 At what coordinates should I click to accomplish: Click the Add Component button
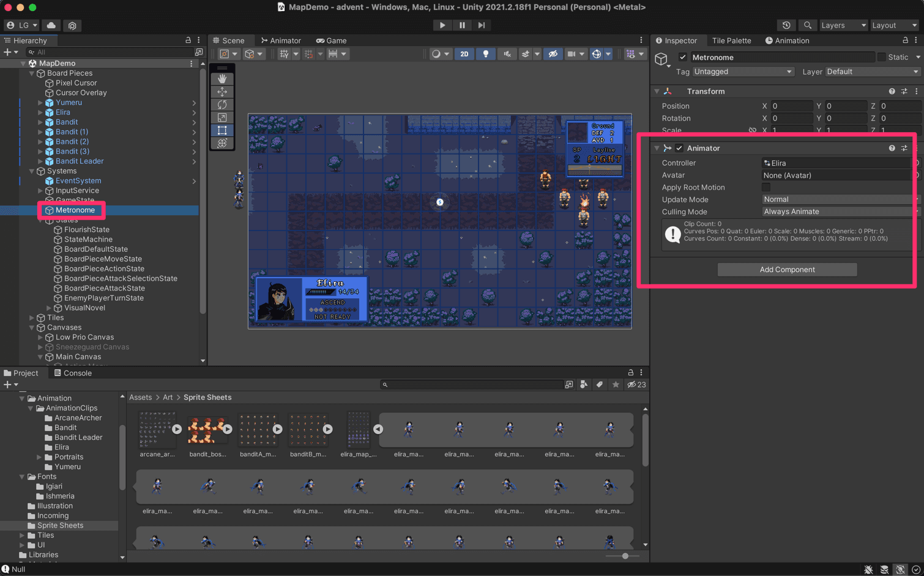coord(787,270)
